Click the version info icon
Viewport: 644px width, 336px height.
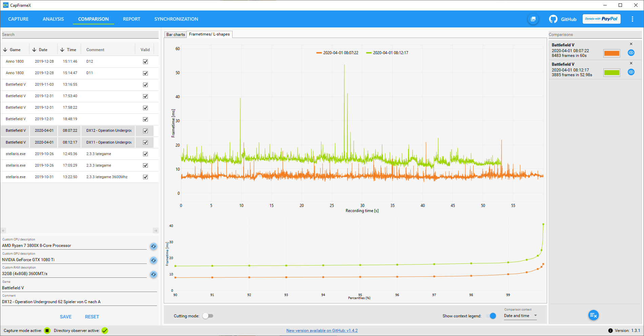(x=610, y=331)
